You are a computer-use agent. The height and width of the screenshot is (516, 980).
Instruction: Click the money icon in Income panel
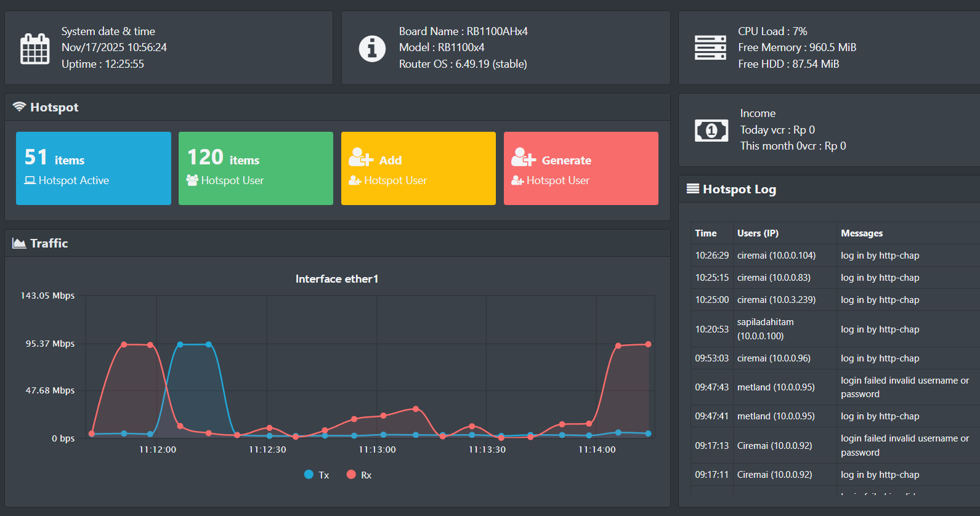pos(711,130)
